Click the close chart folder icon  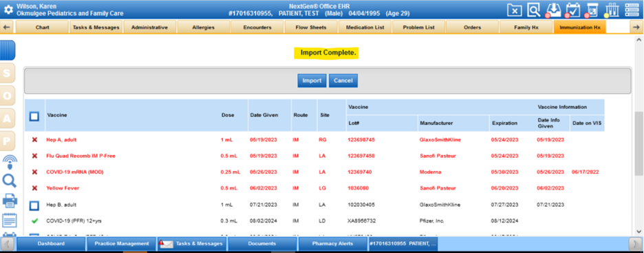pos(514,10)
